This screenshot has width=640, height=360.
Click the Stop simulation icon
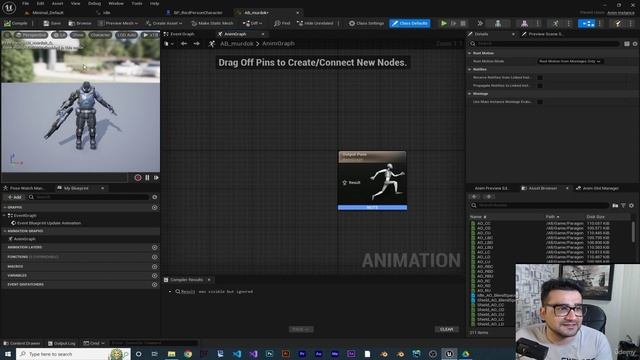tap(463, 23)
